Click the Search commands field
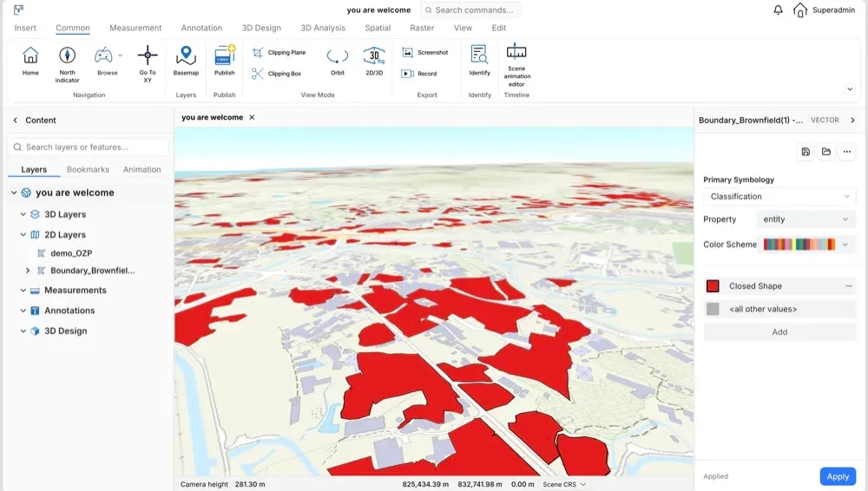This screenshot has width=868, height=491. pyautogui.click(x=470, y=10)
